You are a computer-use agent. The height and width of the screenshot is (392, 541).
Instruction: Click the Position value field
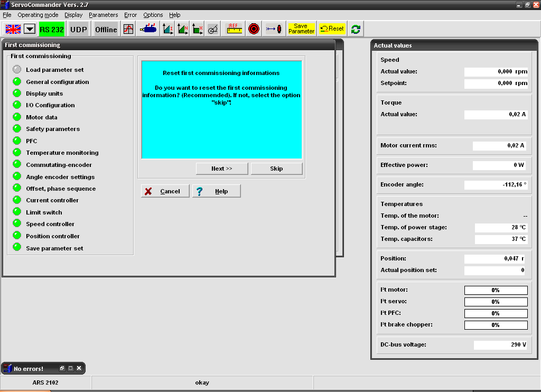click(x=495, y=258)
